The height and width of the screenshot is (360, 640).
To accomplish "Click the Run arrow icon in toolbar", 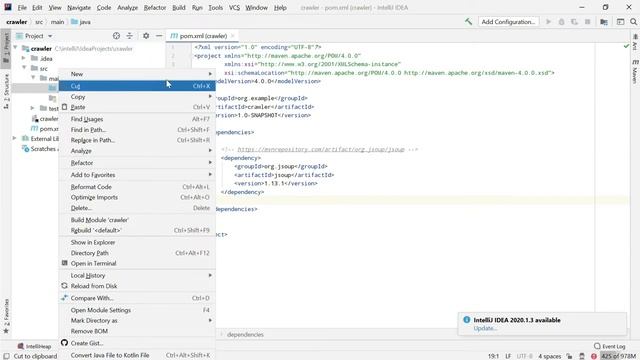I will pyautogui.click(x=548, y=22).
